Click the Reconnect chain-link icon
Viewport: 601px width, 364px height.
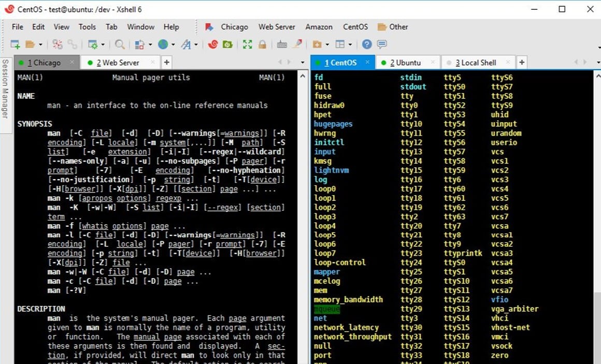[73, 45]
